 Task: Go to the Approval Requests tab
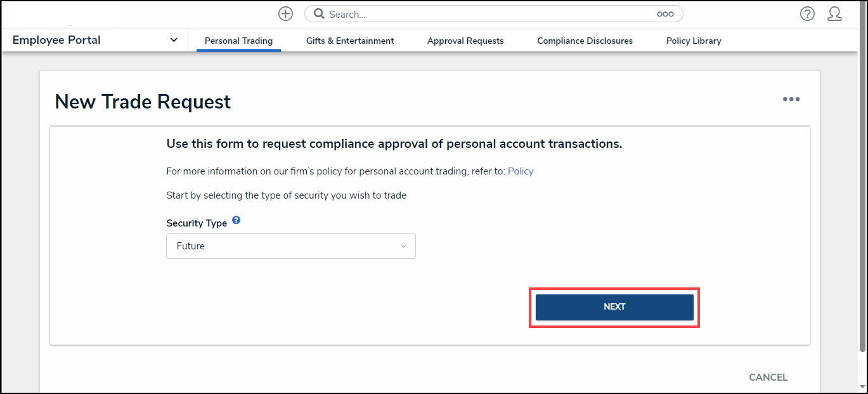pyautogui.click(x=465, y=41)
